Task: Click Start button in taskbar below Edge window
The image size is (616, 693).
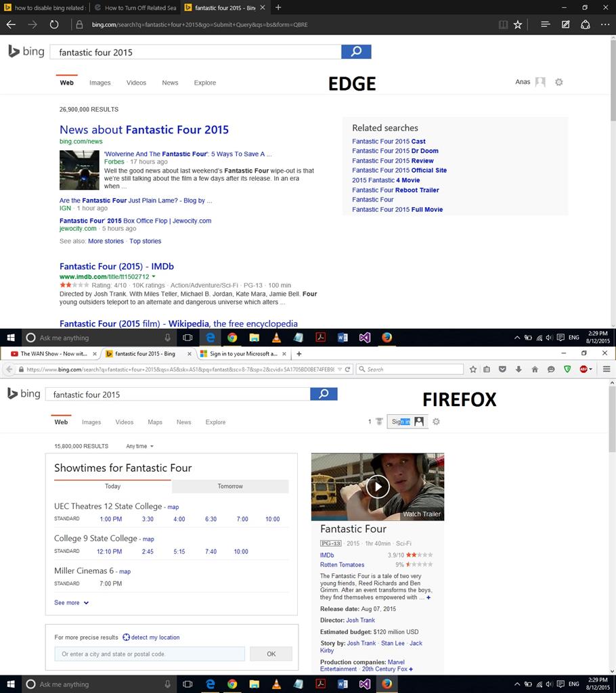Action: (x=11, y=338)
